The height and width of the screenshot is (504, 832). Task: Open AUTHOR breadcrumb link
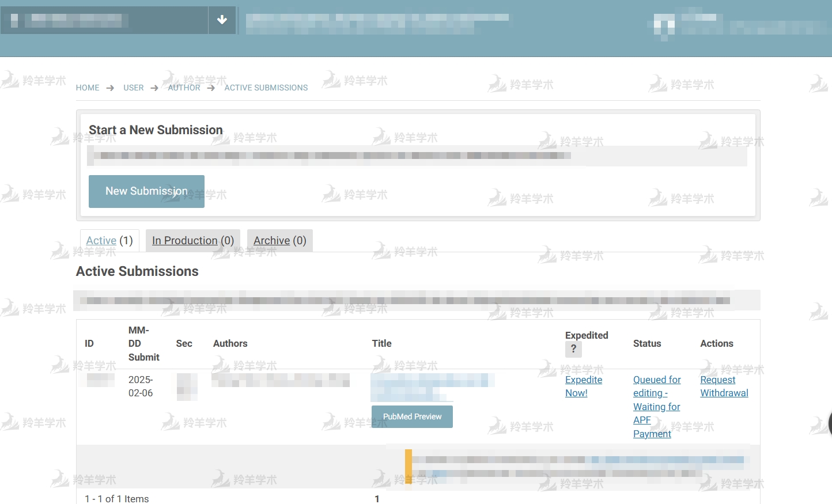click(184, 88)
